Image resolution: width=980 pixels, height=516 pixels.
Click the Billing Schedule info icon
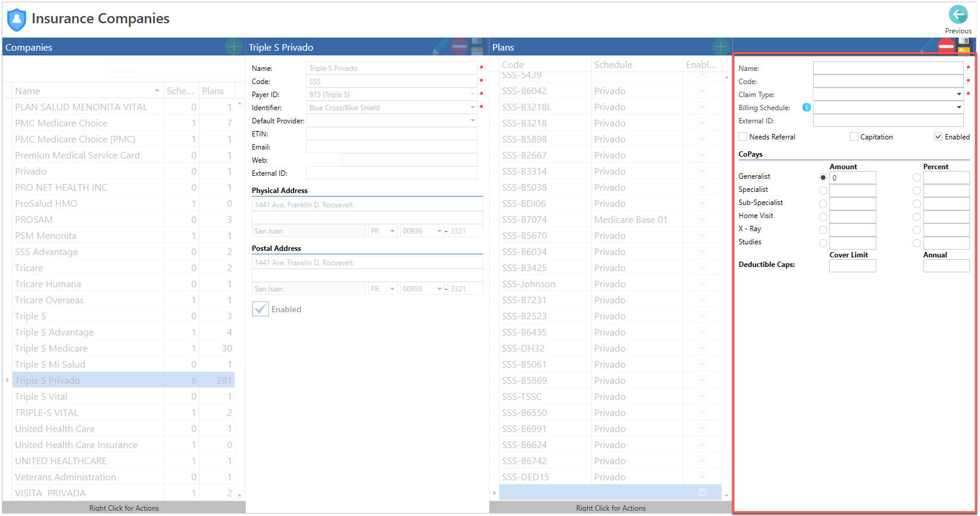tap(806, 107)
